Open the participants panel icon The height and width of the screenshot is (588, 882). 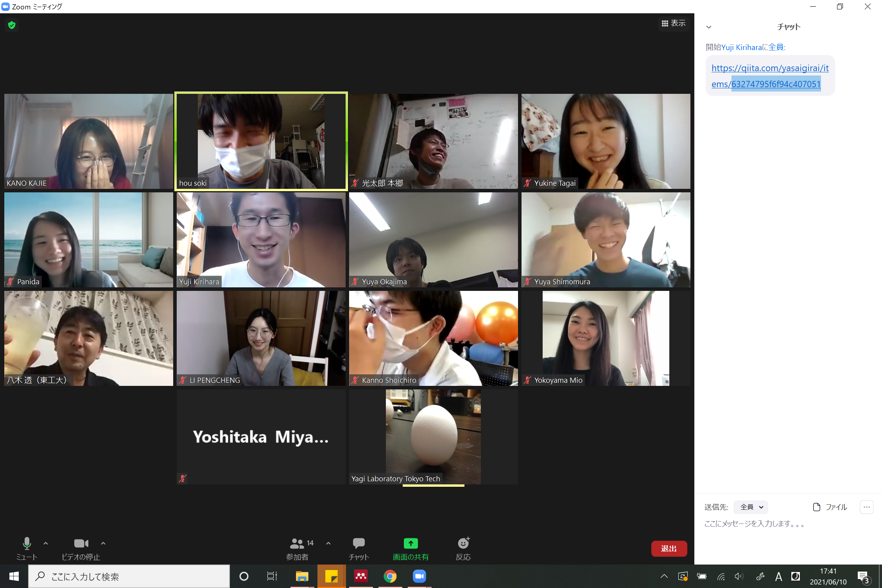(297, 544)
